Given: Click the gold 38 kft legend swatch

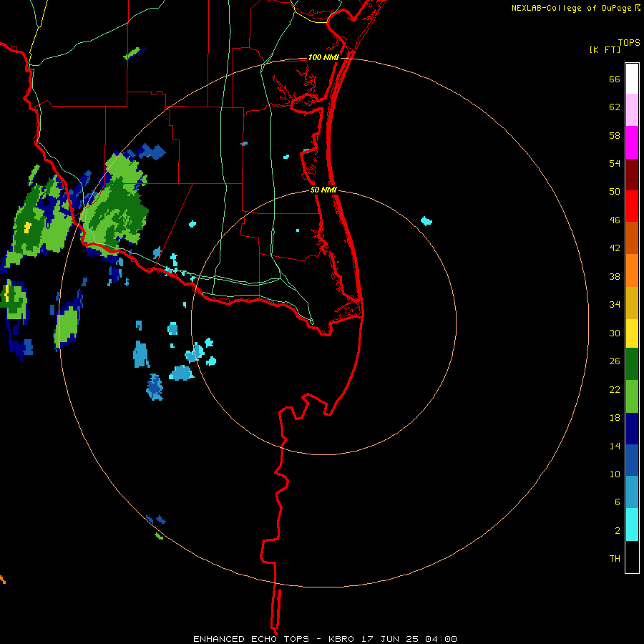Looking at the screenshot, I should [x=632, y=303].
